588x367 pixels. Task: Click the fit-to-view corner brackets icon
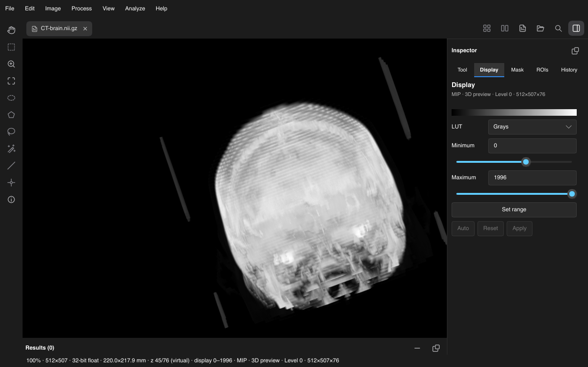coord(11,81)
